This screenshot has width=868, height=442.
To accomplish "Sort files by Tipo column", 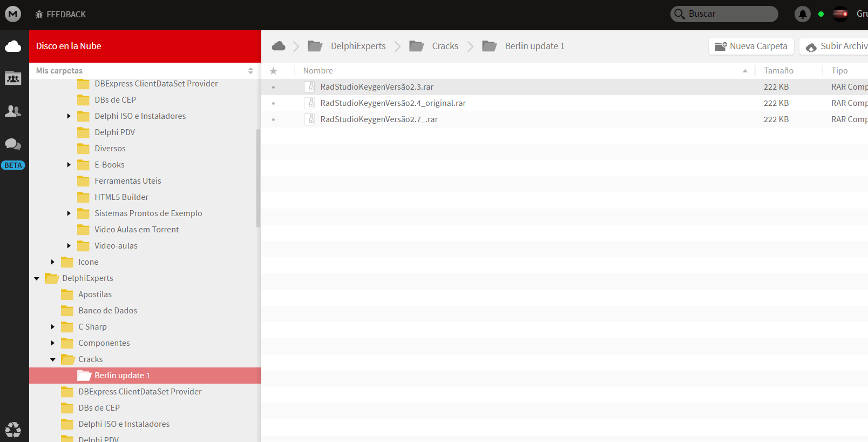I will [839, 71].
